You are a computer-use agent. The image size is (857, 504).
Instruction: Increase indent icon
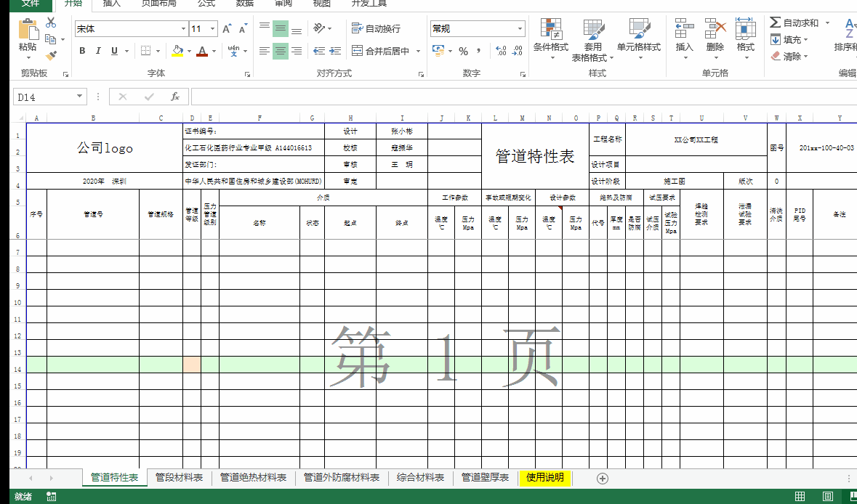336,51
